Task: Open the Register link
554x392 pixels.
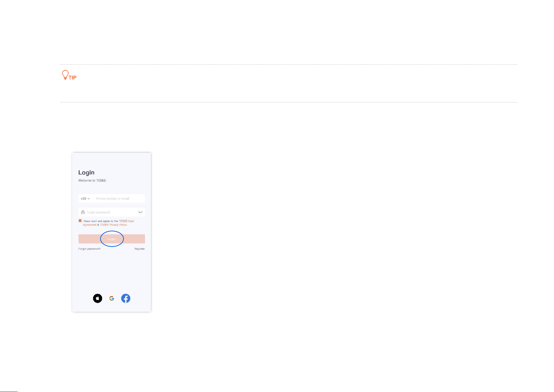Action: pos(139,249)
